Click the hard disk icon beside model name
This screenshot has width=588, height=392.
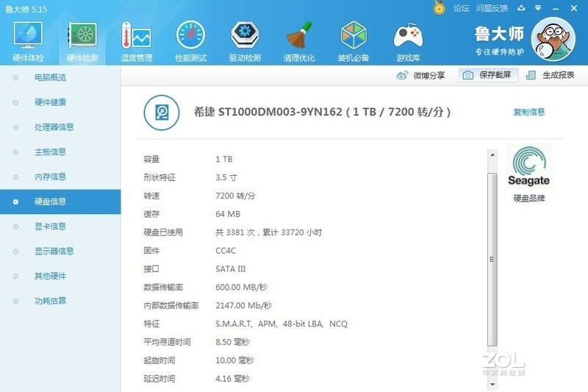(162, 113)
